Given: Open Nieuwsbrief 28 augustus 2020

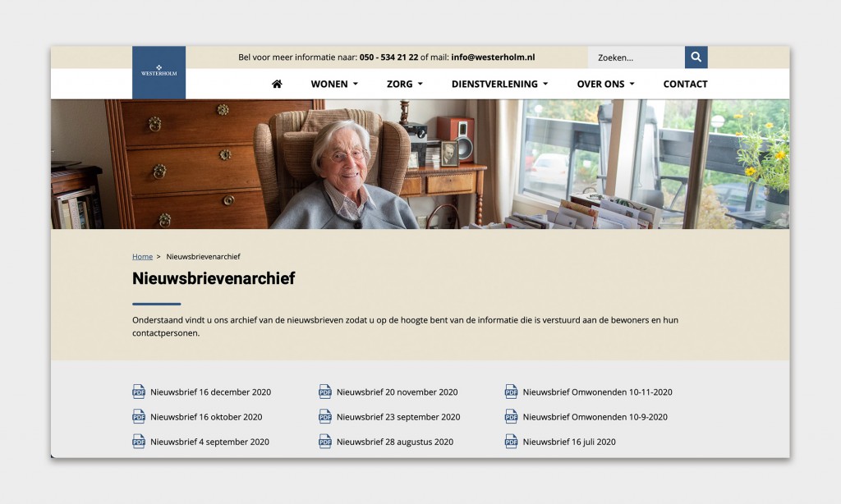Looking at the screenshot, I should coord(395,442).
